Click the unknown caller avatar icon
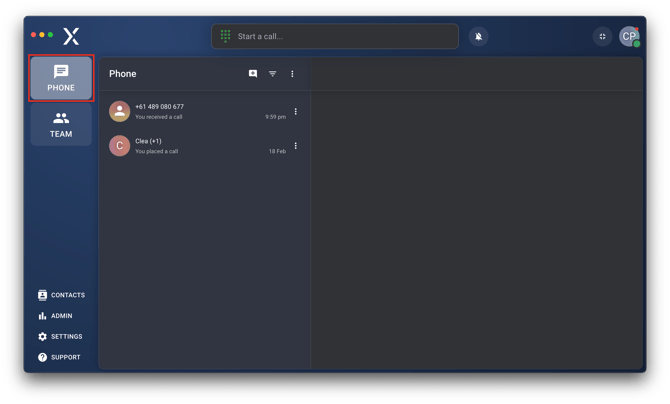This screenshot has height=404, width=670. pyautogui.click(x=120, y=111)
